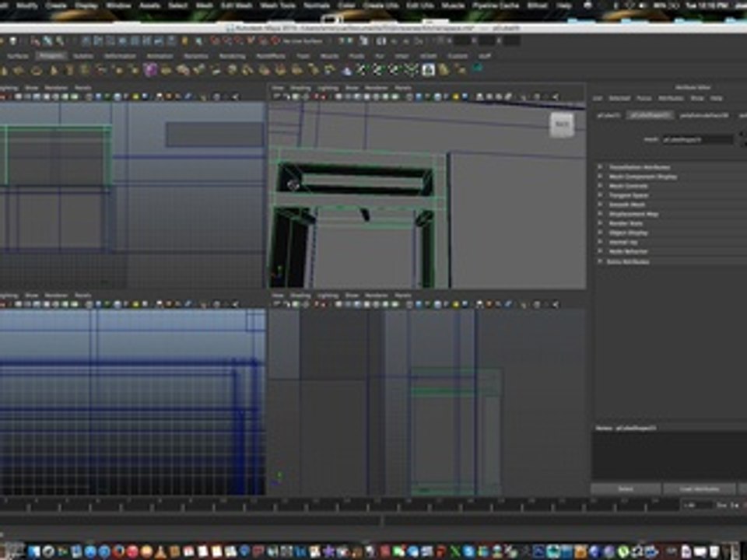Viewport: 747px width, 560px height.
Task: Switch to the Deformation shelf tab
Action: click(x=120, y=56)
